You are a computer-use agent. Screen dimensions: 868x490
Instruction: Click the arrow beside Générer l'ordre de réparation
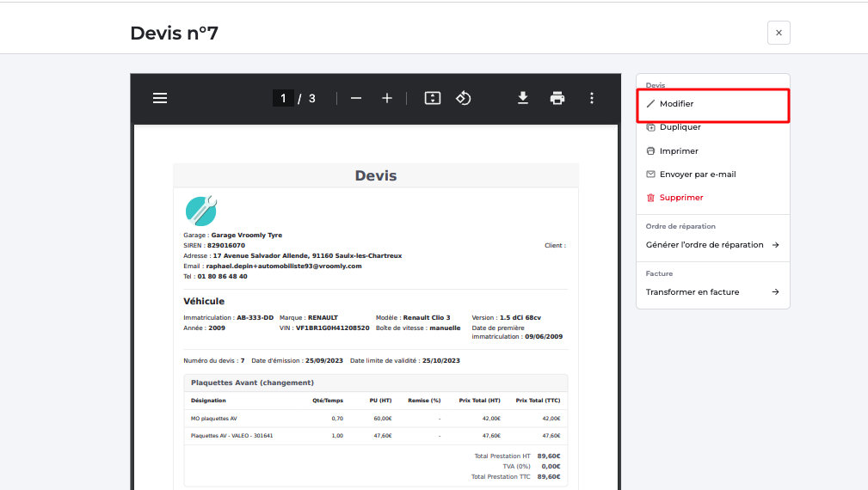pyautogui.click(x=775, y=245)
